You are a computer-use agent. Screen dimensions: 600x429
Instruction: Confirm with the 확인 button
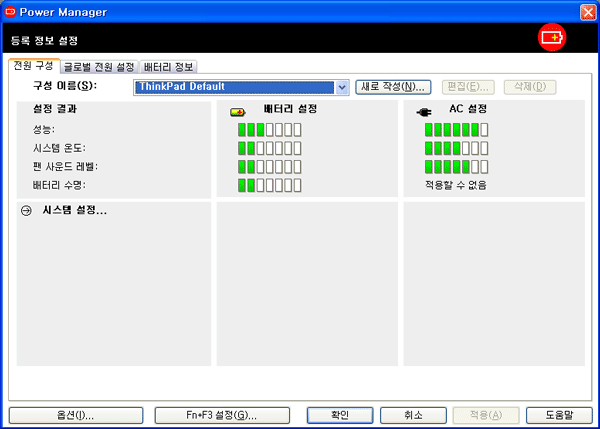point(340,415)
